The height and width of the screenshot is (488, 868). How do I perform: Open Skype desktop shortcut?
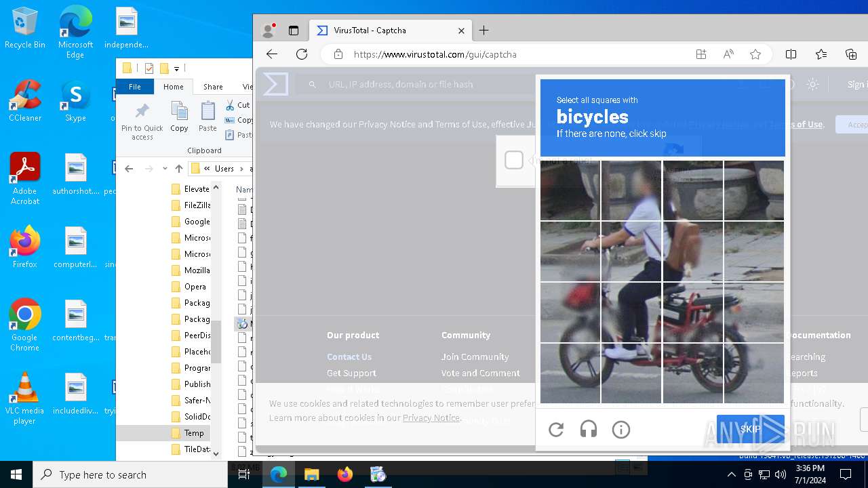coord(75,102)
